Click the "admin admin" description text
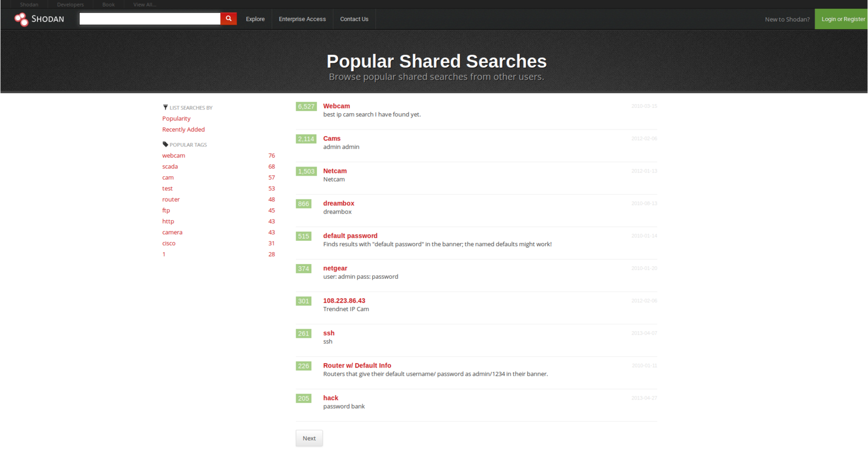The height and width of the screenshot is (450, 868). tap(341, 147)
